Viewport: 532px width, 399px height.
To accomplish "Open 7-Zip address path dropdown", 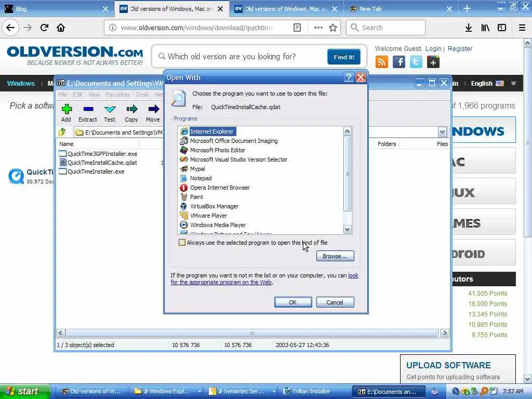I will click(442, 132).
